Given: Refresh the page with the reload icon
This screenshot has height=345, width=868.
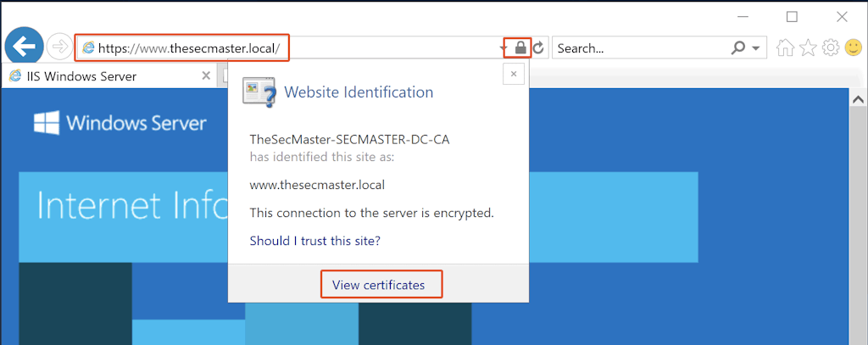Looking at the screenshot, I should click(538, 48).
